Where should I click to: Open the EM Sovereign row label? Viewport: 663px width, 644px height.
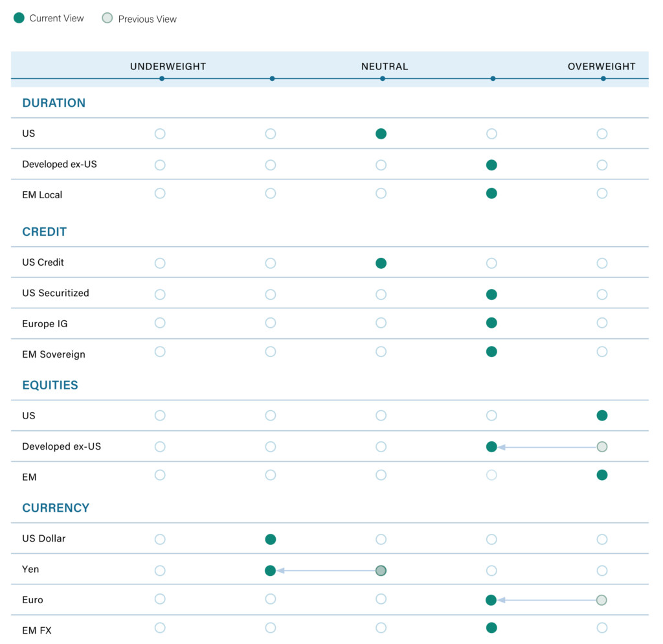[x=54, y=354]
